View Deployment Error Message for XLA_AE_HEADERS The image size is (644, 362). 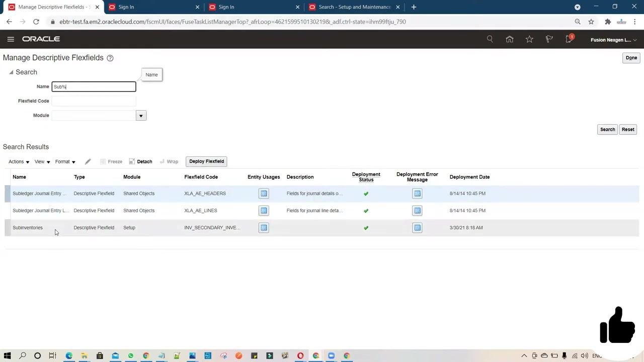[417, 194]
